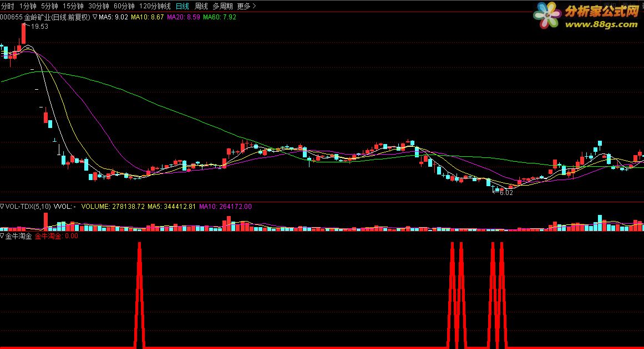The width and height of the screenshot is (644, 349).
Task: Switch to the 周线 weekly tab
Action: tap(201, 6)
